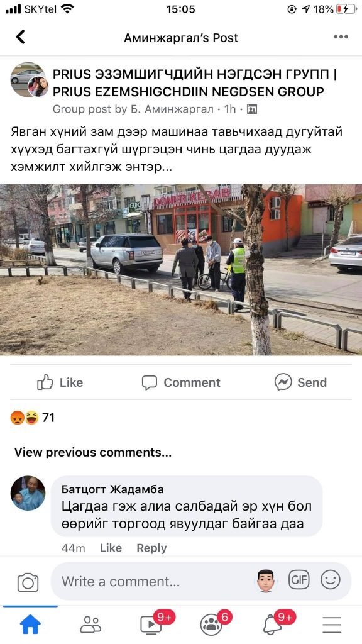Open the avatar sticker picker
Image resolution: width=362 pixels, height=644 pixels.
(x=266, y=580)
